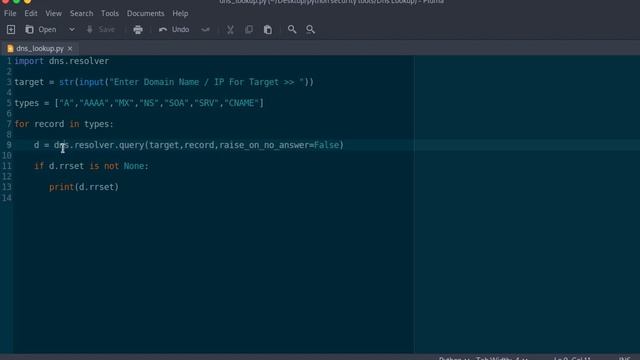Paste from clipboard with the paste icon
Screen dimensions: 640x360
point(268,29)
